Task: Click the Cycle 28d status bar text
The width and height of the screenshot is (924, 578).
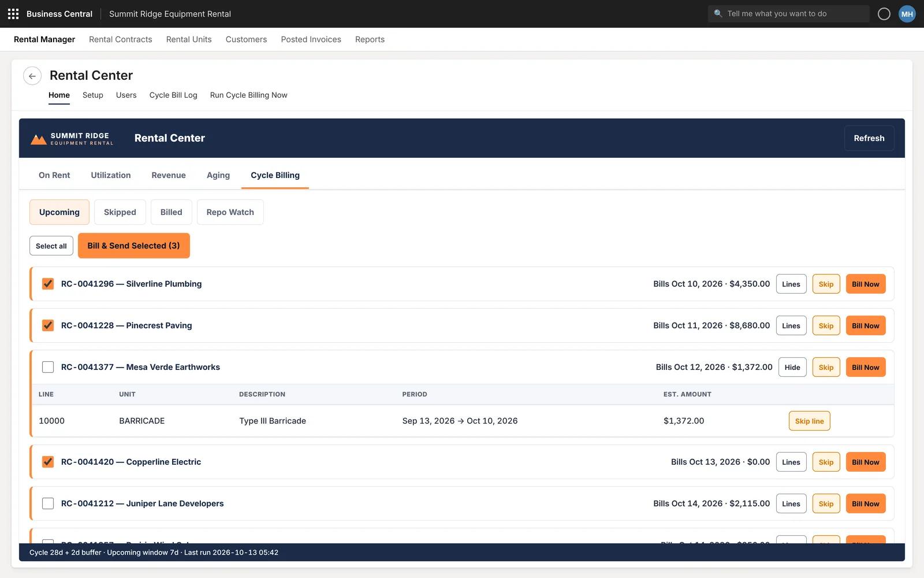Action: click(x=154, y=553)
